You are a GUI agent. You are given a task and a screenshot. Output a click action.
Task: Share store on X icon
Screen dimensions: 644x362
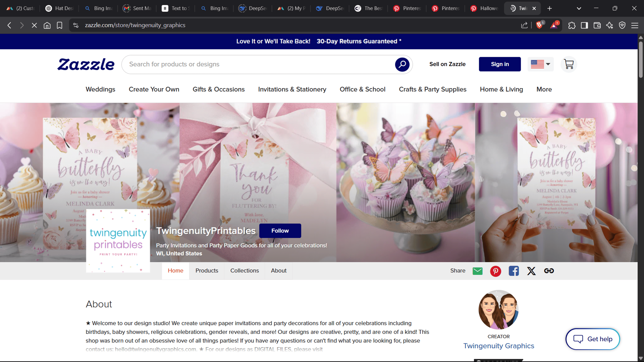[x=531, y=271]
